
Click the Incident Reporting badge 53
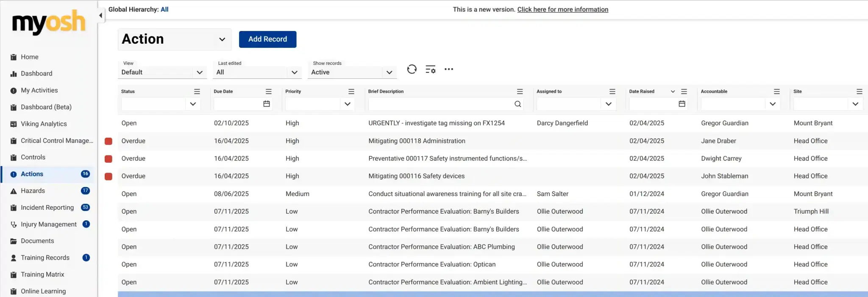click(x=86, y=208)
